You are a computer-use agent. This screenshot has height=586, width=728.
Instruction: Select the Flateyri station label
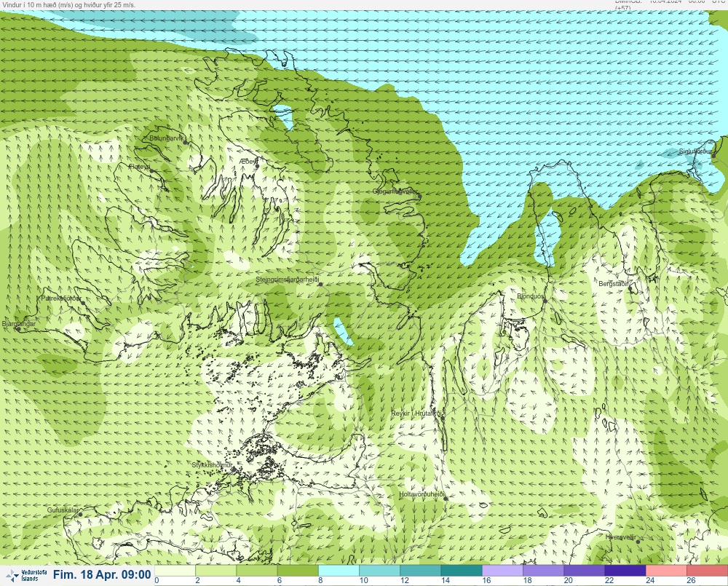139,166
